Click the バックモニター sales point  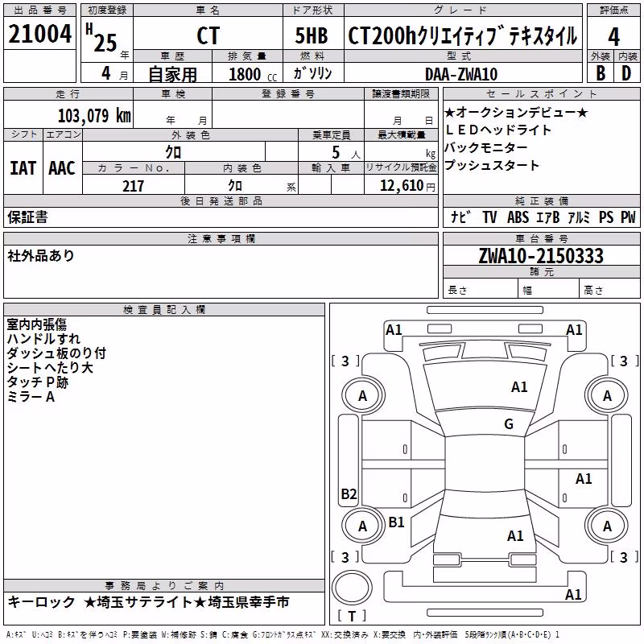pos(486,147)
